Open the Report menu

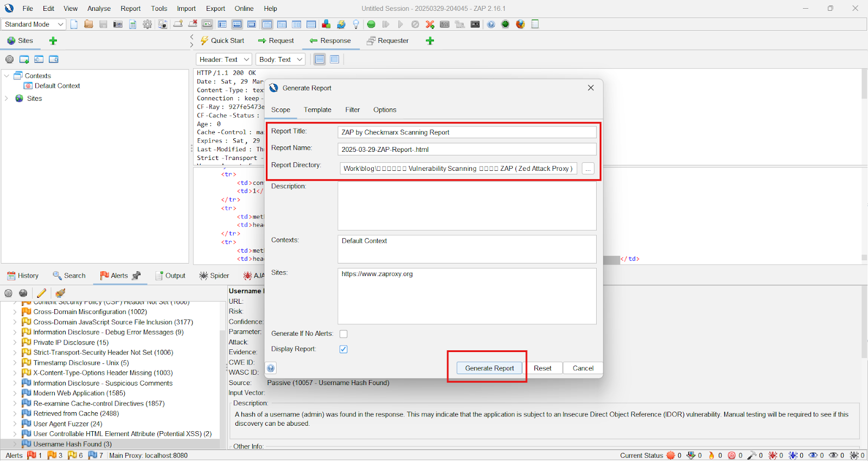131,9
